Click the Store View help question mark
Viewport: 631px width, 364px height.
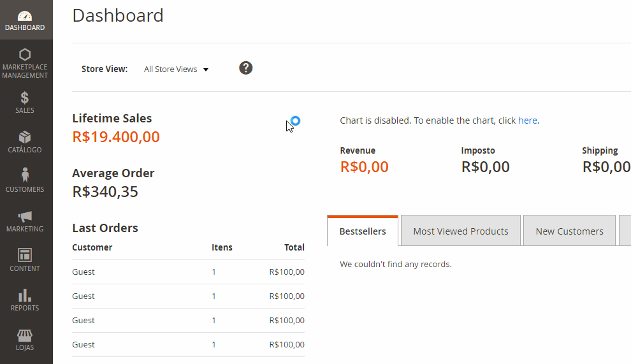click(246, 68)
